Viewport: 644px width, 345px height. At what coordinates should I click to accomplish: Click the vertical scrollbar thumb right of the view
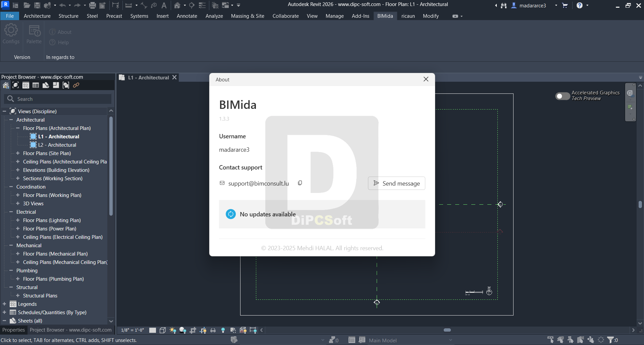click(640, 204)
